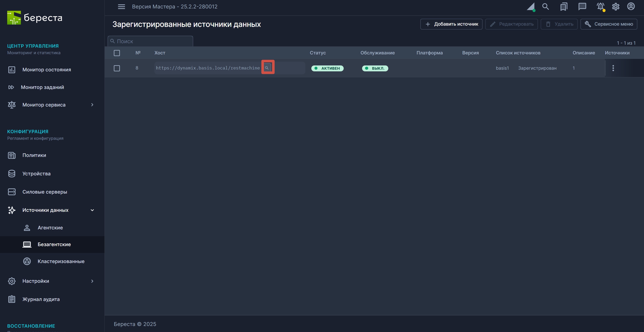Open the user account profile icon

coord(631,7)
